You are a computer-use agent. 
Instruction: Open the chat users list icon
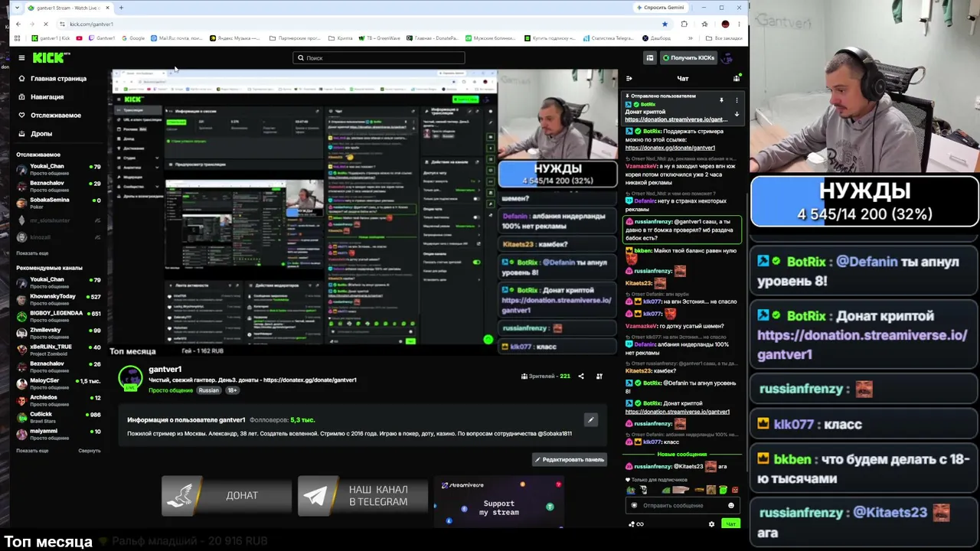click(x=737, y=78)
